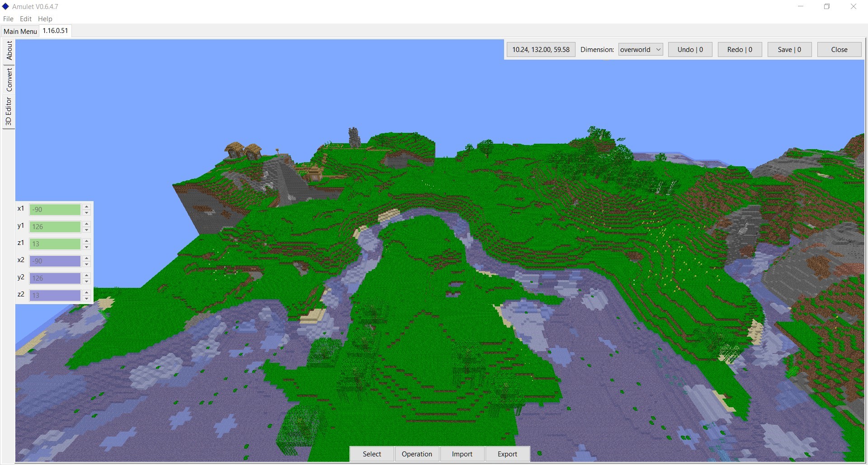Viewport: 868px width, 465px height.
Task: Activate the Operation tool
Action: pyautogui.click(x=417, y=454)
